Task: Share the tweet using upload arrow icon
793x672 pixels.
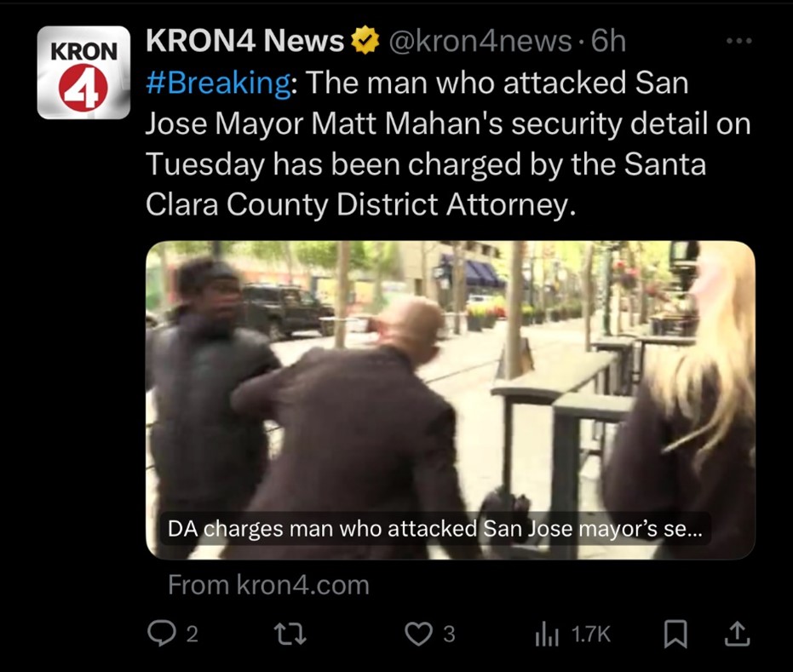Action: [x=738, y=634]
